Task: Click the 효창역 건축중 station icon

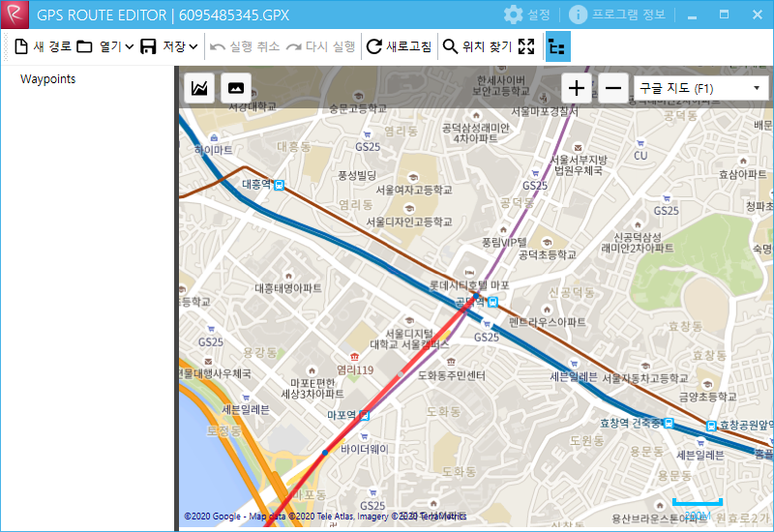Action: pos(669,423)
